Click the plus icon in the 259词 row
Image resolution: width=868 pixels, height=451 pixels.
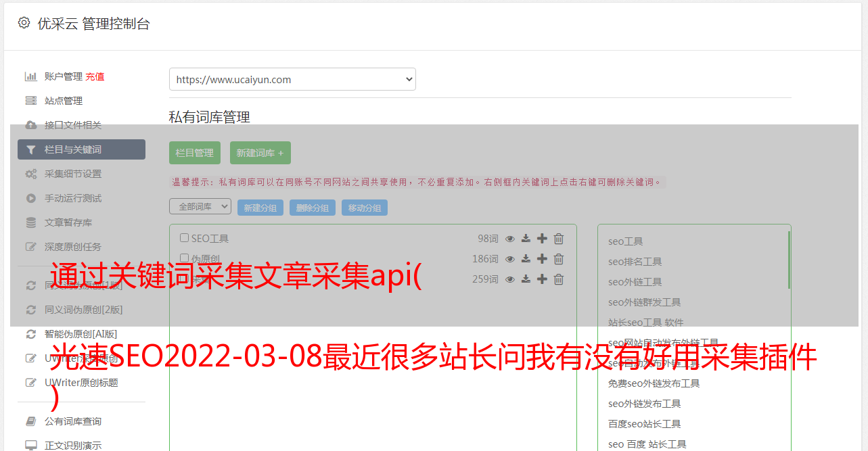tap(542, 279)
